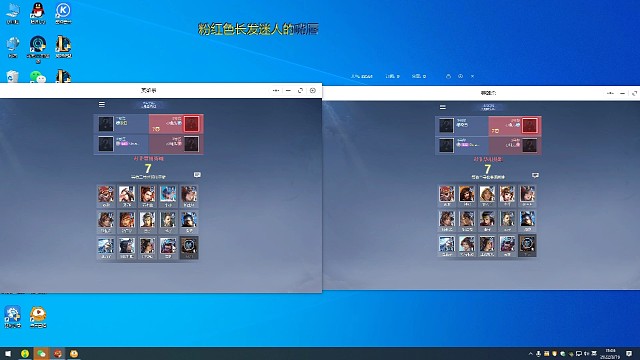Image resolution: width=640 pixels, height=360 pixels.
Task: Click highlighted red enemy slot in right window
Action: 515,126
